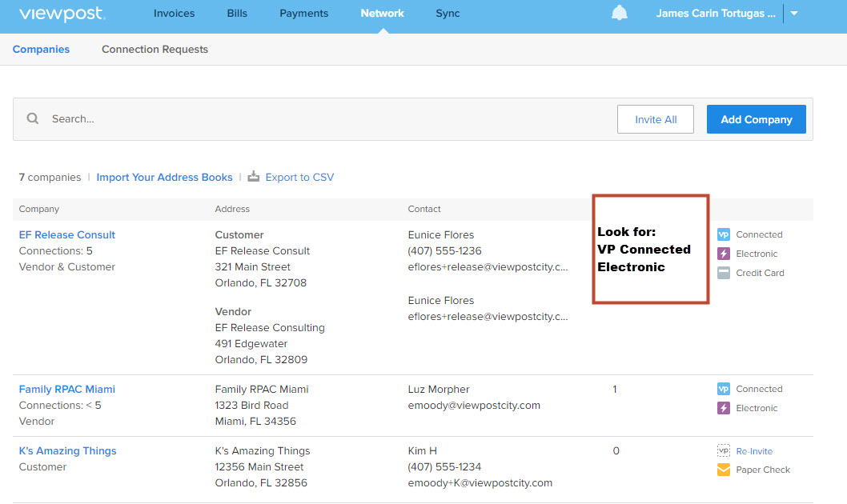Screen dimensions: 847x504
Task: Click the Credit Card icon for EF Release Consult
Action: click(723, 273)
